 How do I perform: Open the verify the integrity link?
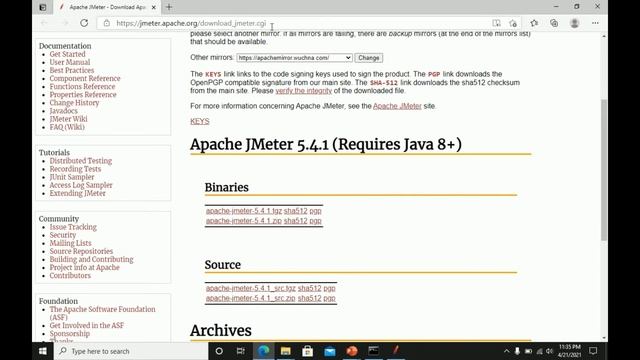coord(304,91)
